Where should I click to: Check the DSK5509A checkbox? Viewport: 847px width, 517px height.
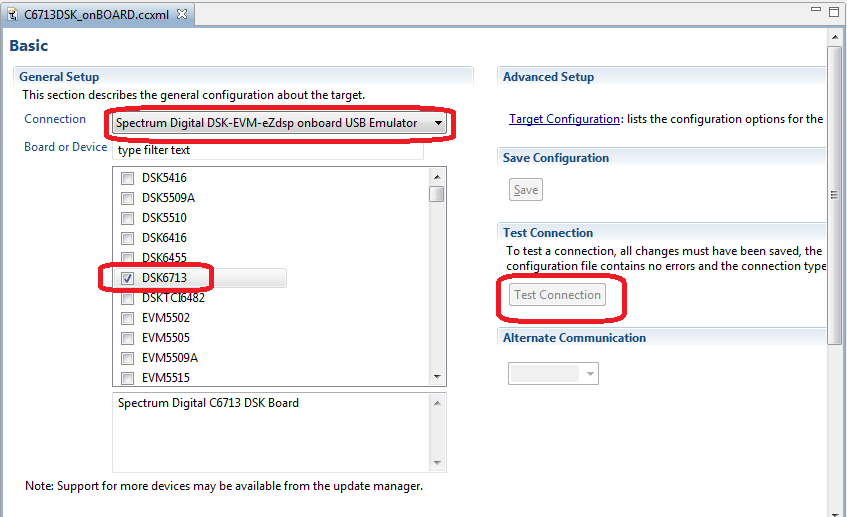(127, 198)
